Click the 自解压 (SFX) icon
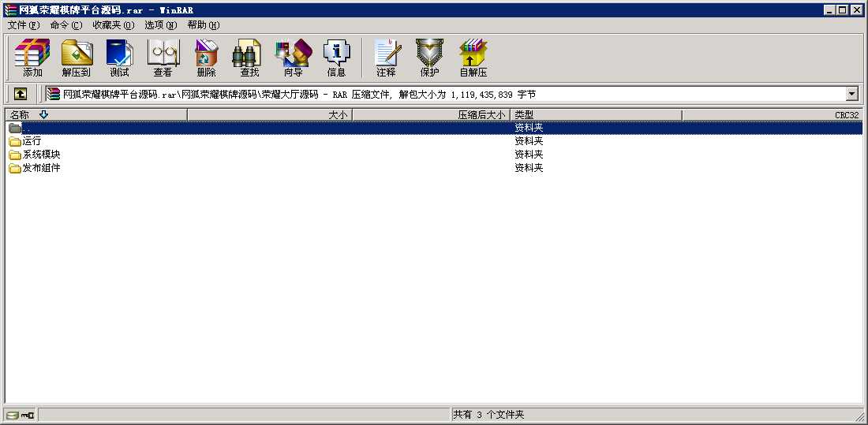This screenshot has width=868, height=425. tap(473, 58)
